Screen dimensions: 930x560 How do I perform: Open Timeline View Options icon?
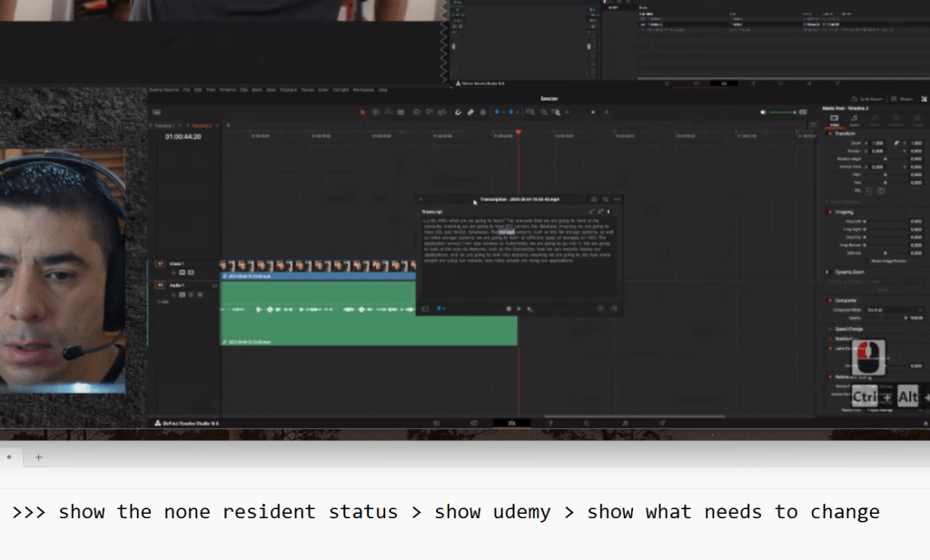[x=156, y=112]
